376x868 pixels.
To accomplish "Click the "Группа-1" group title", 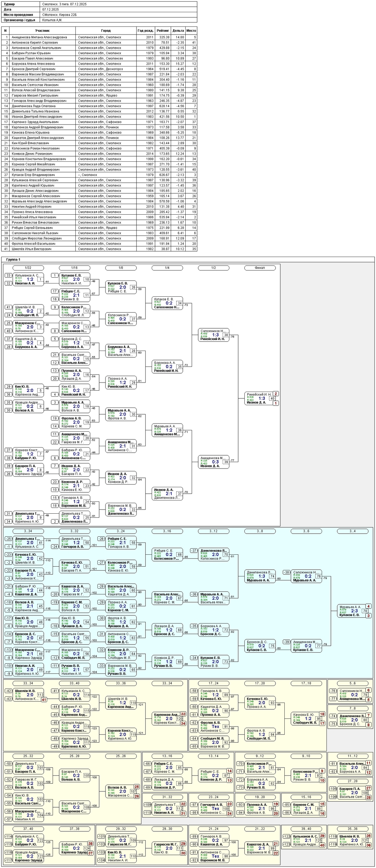I will 13,260.
